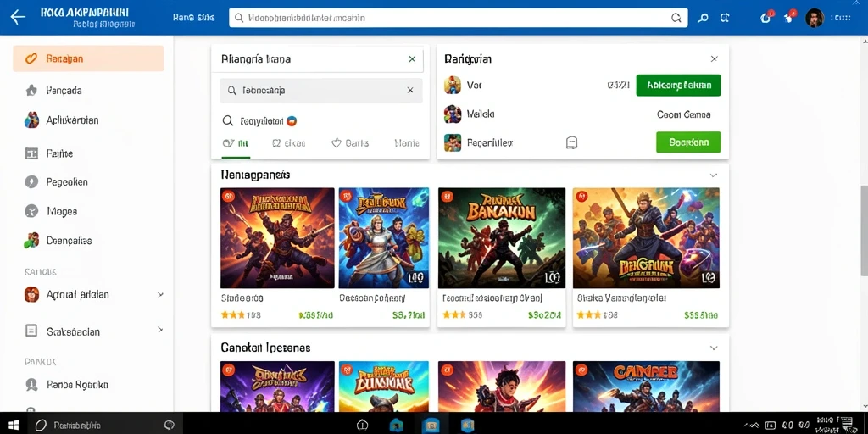Click the Coom Cenna link
This screenshot has width=868, height=434.
click(684, 114)
